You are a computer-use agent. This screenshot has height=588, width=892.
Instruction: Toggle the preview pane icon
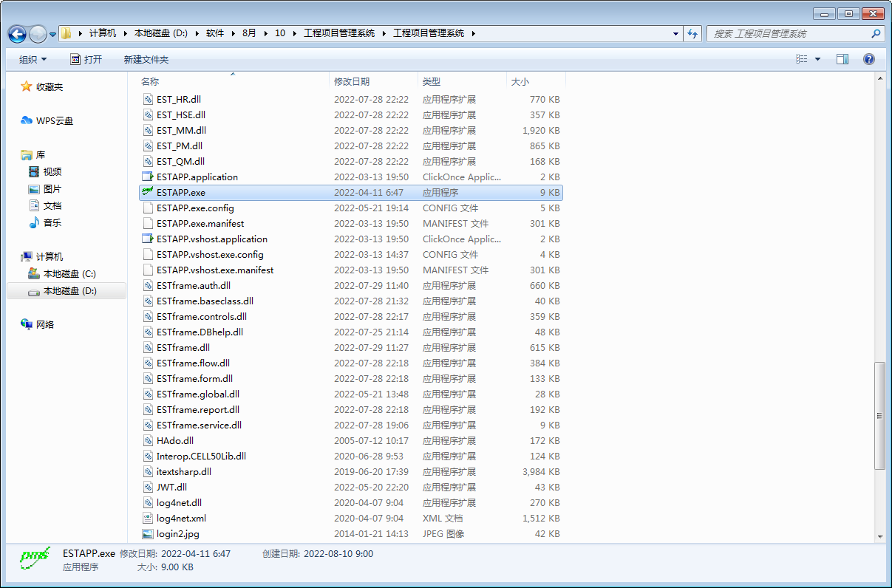pos(842,59)
